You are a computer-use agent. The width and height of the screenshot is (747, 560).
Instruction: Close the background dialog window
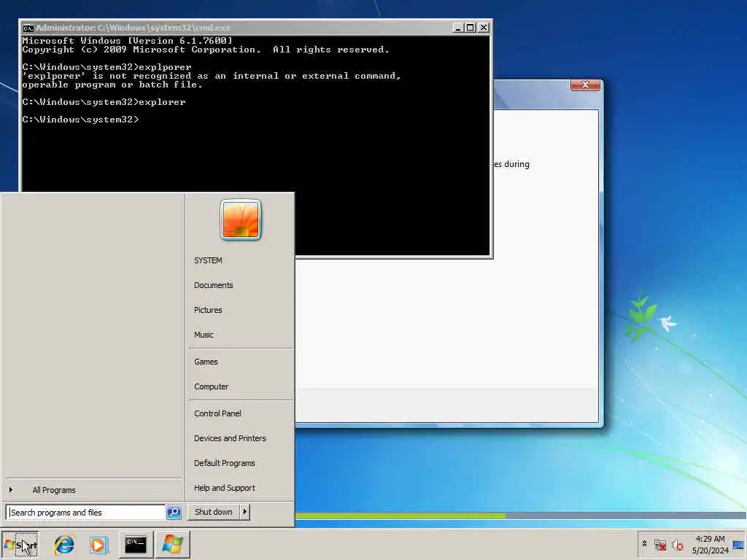pos(586,85)
